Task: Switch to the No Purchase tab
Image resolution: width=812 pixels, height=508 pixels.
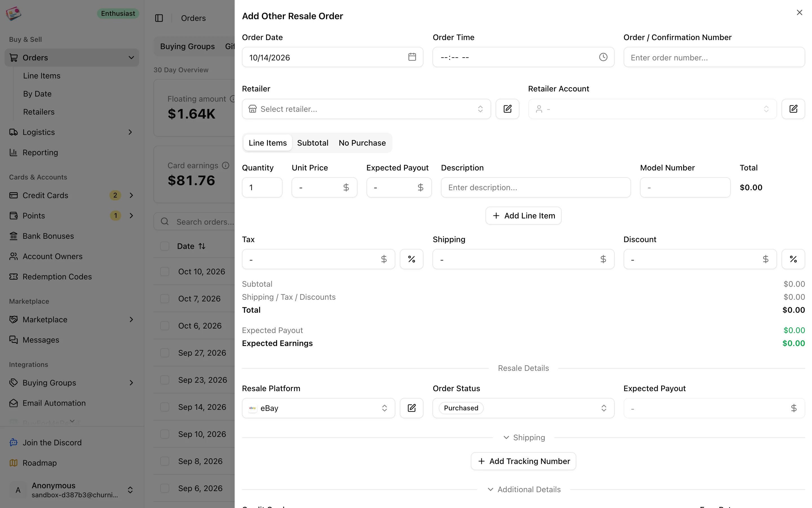Action: click(x=362, y=143)
